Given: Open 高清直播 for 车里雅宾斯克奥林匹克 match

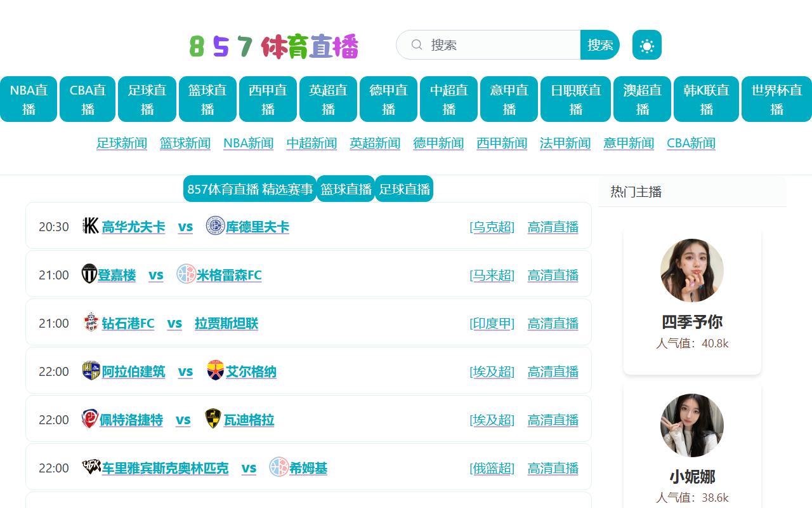Looking at the screenshot, I should 553,468.
